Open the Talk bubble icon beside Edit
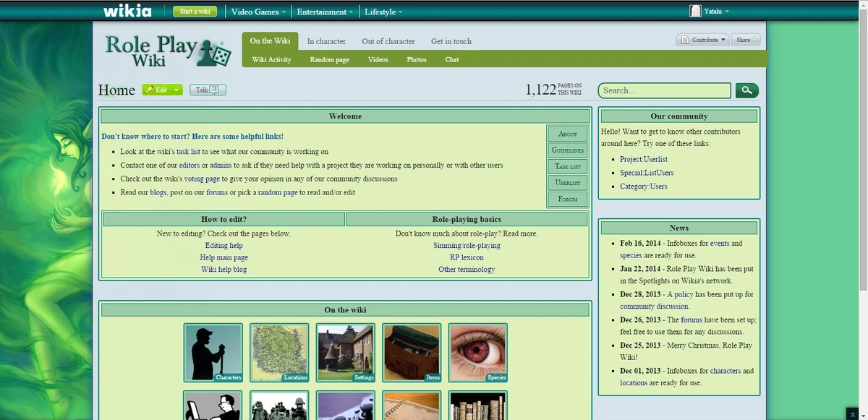Screen dimensions: 868x420 tap(213, 89)
